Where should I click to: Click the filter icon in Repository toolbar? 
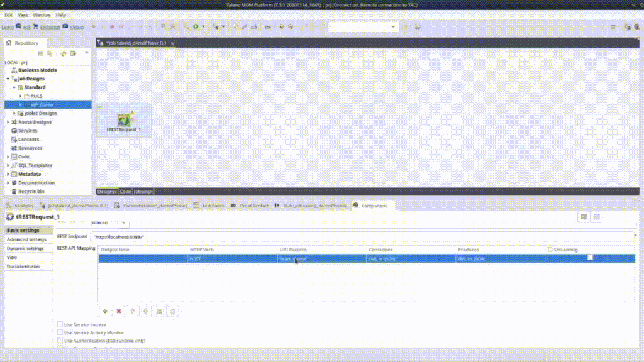pos(73,53)
